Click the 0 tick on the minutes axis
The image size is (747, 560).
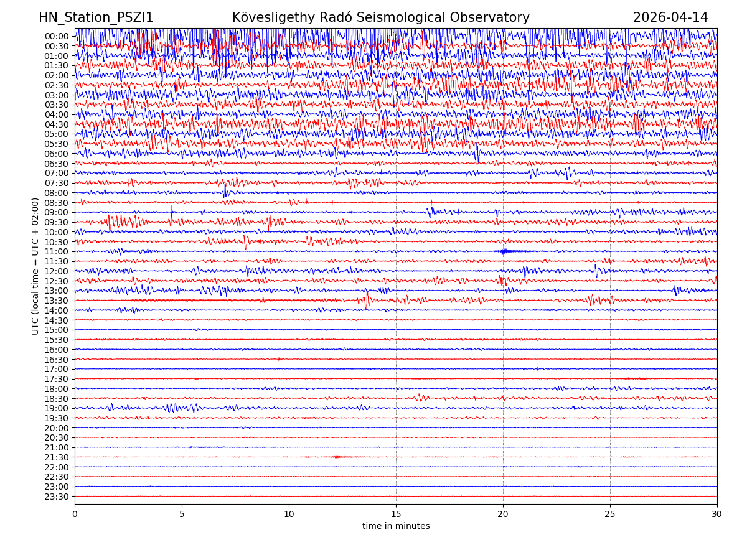tap(75, 515)
